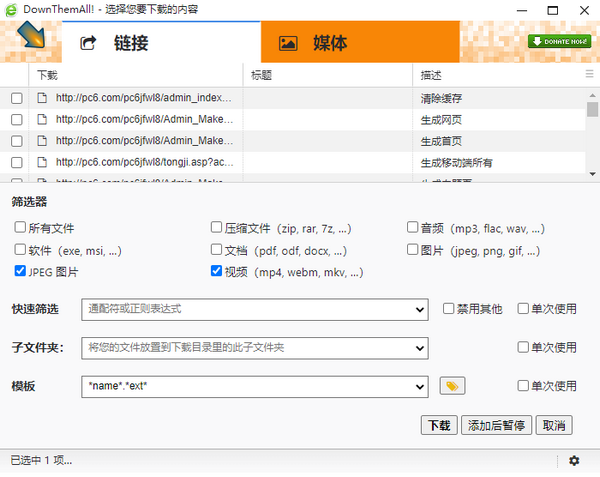Click the DownThemAll arrow logo icon

[x=31, y=34]
